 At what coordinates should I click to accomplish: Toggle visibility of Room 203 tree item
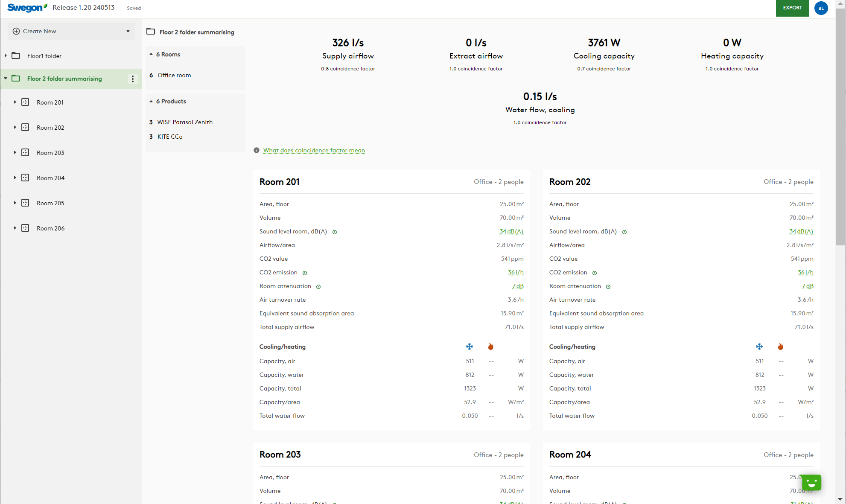tap(15, 152)
